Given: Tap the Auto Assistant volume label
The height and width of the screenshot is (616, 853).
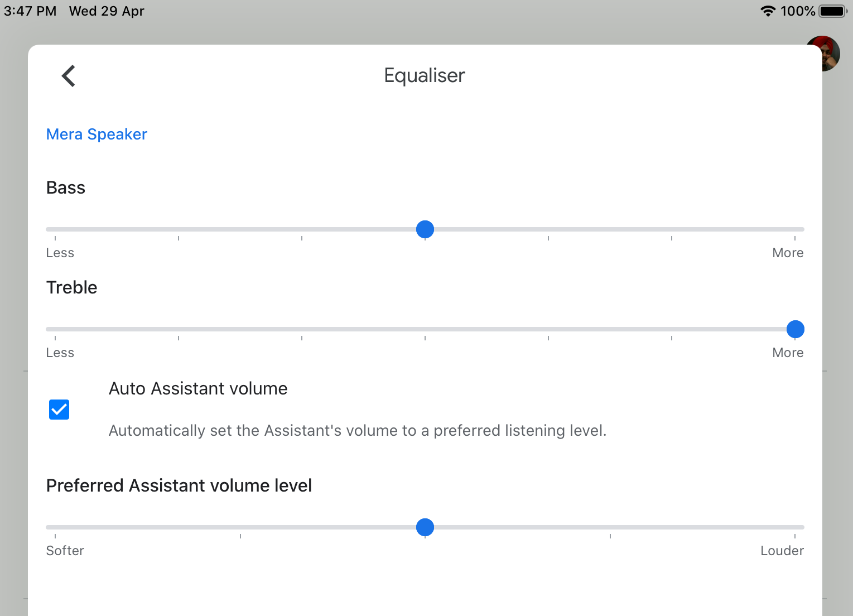Looking at the screenshot, I should point(197,388).
